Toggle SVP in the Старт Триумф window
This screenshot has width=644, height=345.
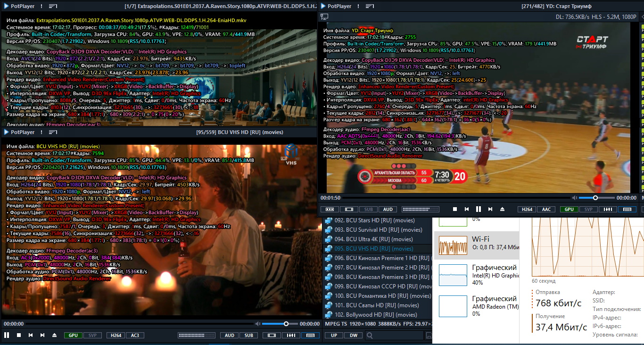coord(588,209)
